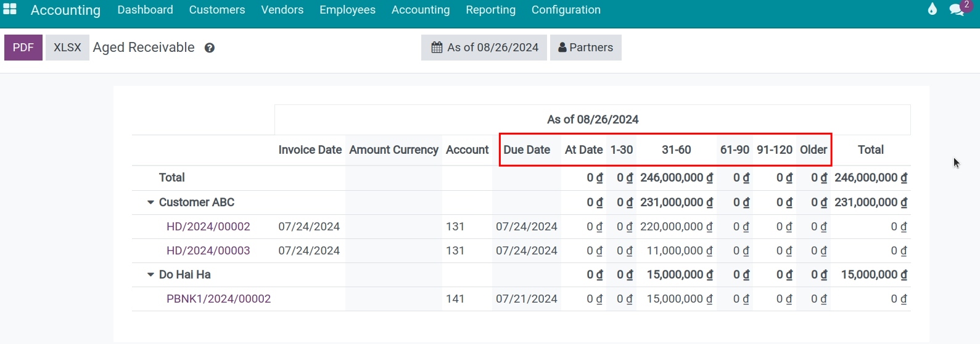Click the 220,000,000 ₫ amount

click(x=677, y=227)
